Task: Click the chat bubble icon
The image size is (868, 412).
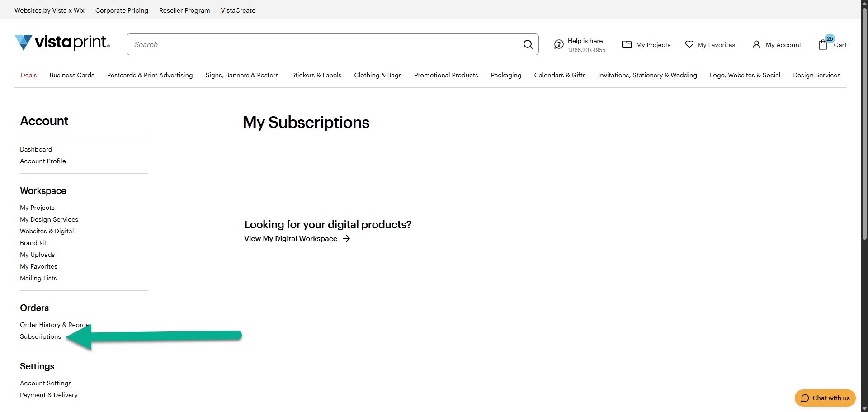Action: [x=805, y=398]
